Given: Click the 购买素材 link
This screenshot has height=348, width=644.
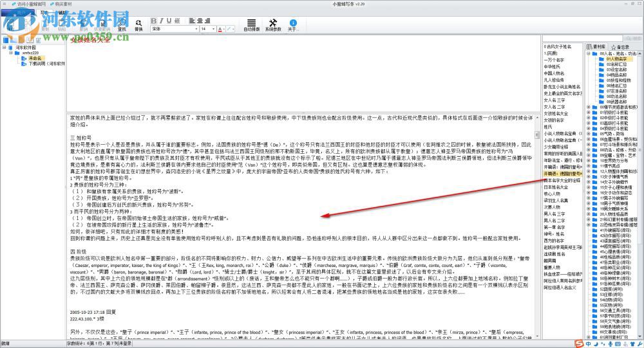Looking at the screenshot, I should (x=61, y=4).
